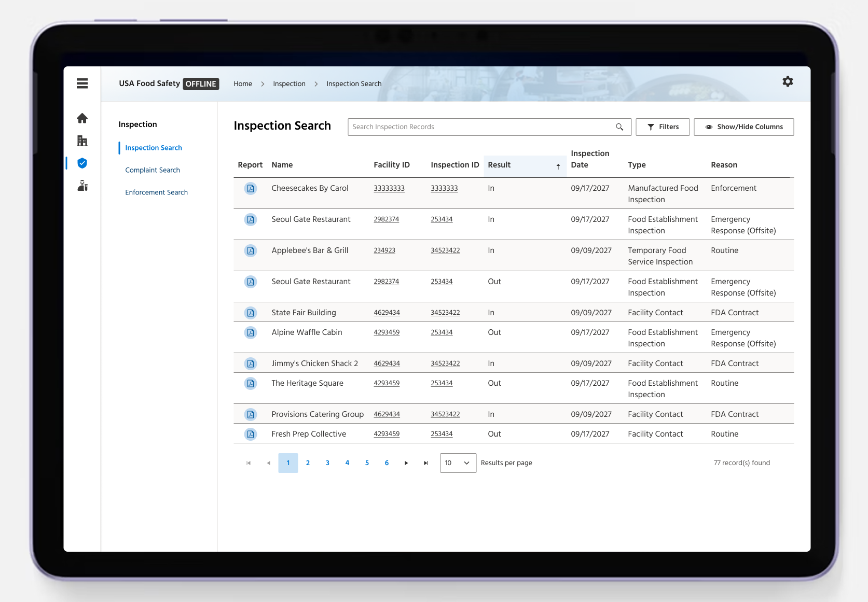Select the shield inspection sidebar icon

pyautogui.click(x=82, y=163)
